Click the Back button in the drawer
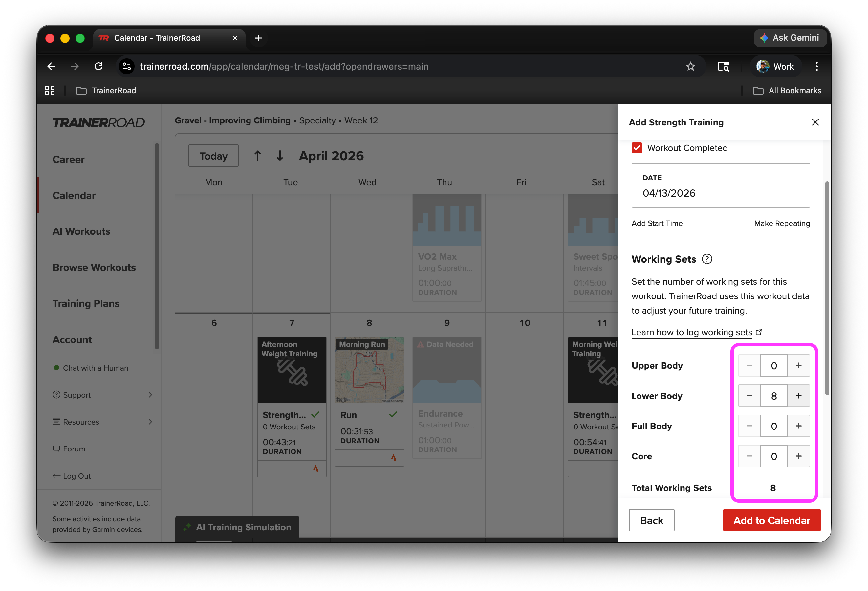This screenshot has width=868, height=591. coord(652,520)
